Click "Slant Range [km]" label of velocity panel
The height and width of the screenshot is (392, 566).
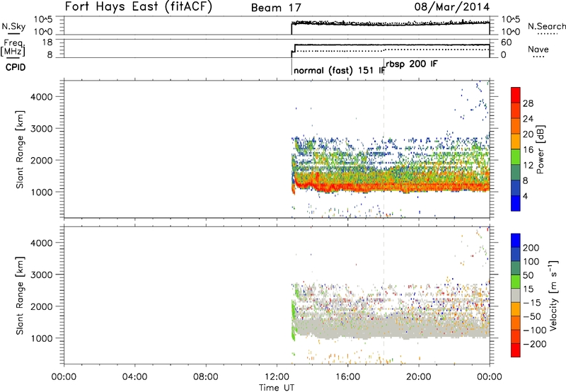20,296
